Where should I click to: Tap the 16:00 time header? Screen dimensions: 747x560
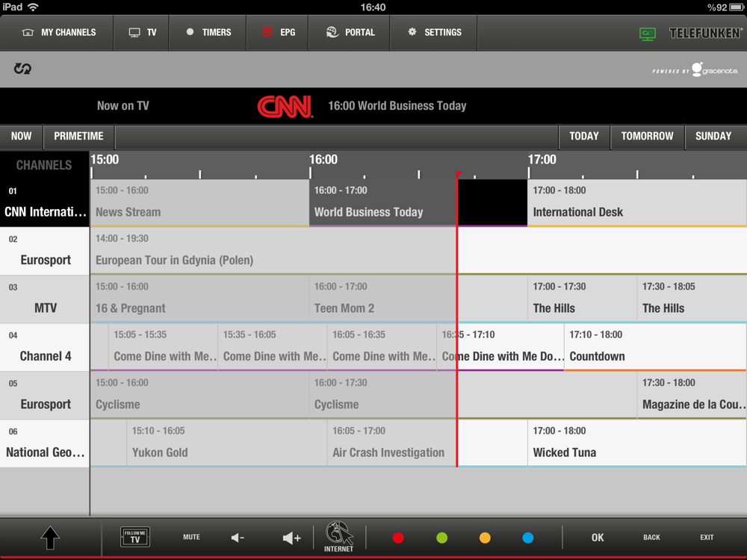point(323,160)
